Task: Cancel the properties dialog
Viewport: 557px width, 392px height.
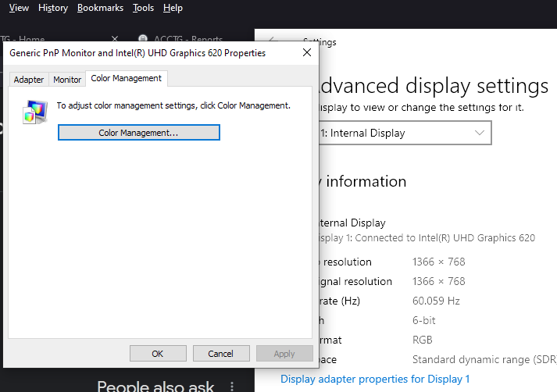Action: [x=220, y=354]
